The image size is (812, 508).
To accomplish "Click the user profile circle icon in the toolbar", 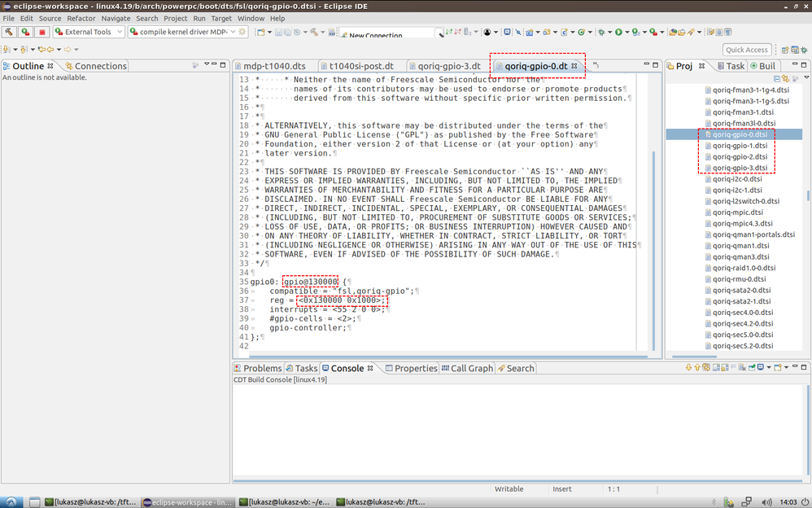I will pos(487,32).
